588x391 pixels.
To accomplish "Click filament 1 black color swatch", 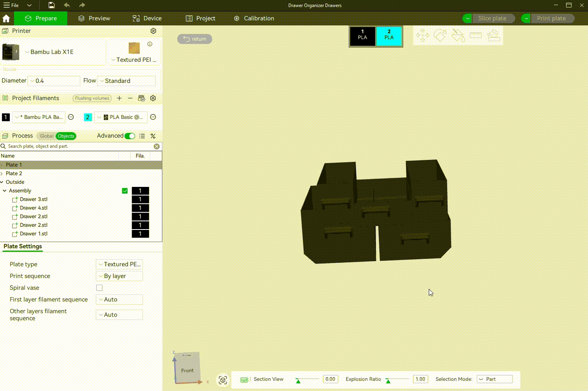I will tap(6, 117).
